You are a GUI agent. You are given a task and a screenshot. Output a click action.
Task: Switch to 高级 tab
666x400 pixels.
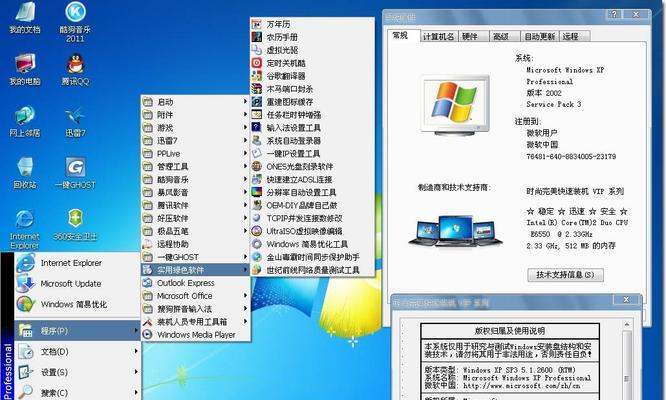click(x=504, y=37)
